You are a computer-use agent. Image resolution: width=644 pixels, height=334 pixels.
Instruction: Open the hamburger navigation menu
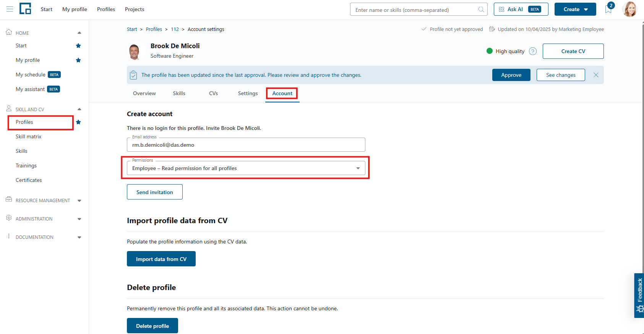pos(10,9)
